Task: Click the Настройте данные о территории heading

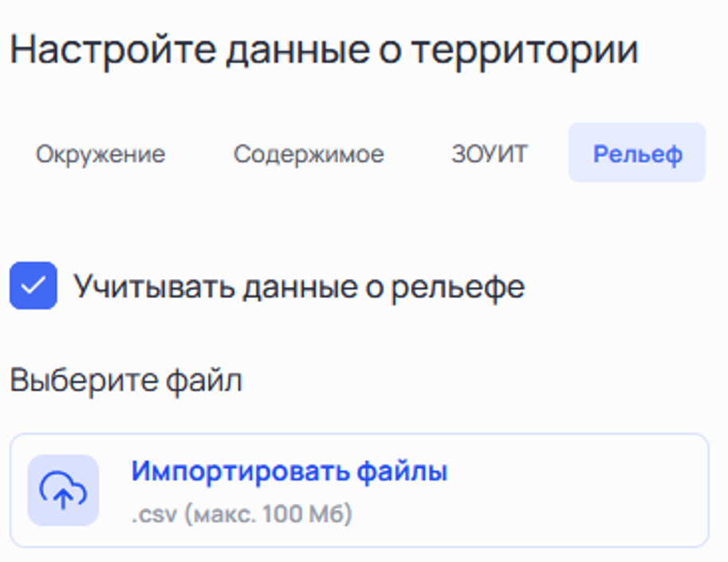Action: 324,49
